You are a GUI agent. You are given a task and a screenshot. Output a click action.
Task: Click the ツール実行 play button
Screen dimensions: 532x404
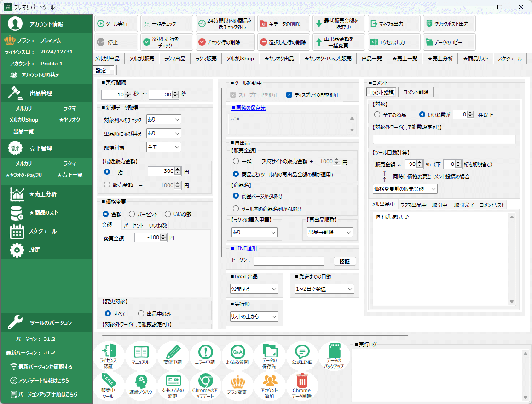click(x=116, y=24)
